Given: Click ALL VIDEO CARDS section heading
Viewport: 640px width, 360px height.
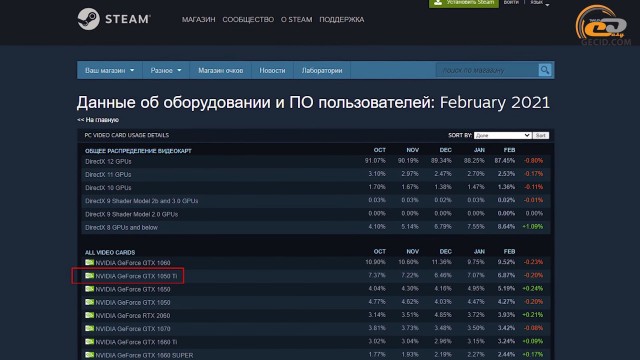Looking at the screenshot, I should [110, 252].
